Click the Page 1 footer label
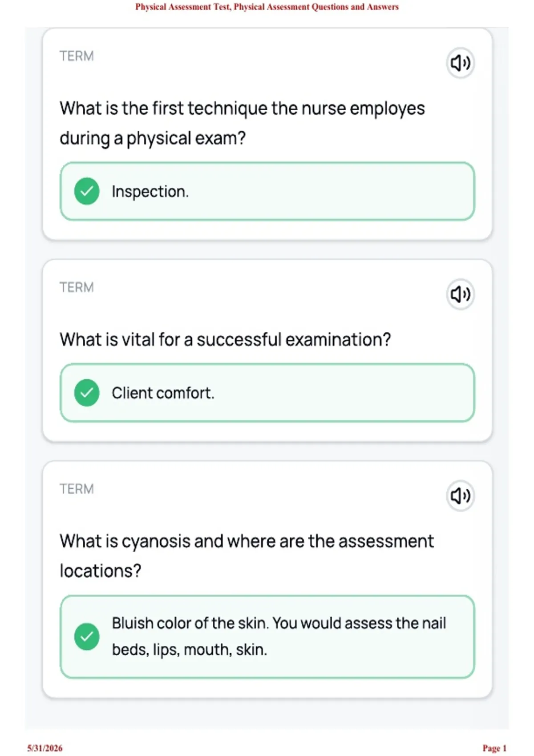Viewport: 534px width, 756px height. pyautogui.click(x=494, y=748)
